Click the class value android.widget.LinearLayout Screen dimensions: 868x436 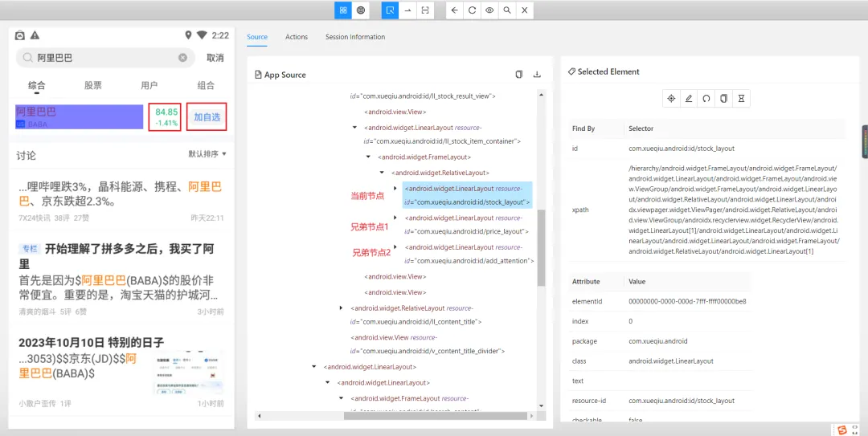671,361
